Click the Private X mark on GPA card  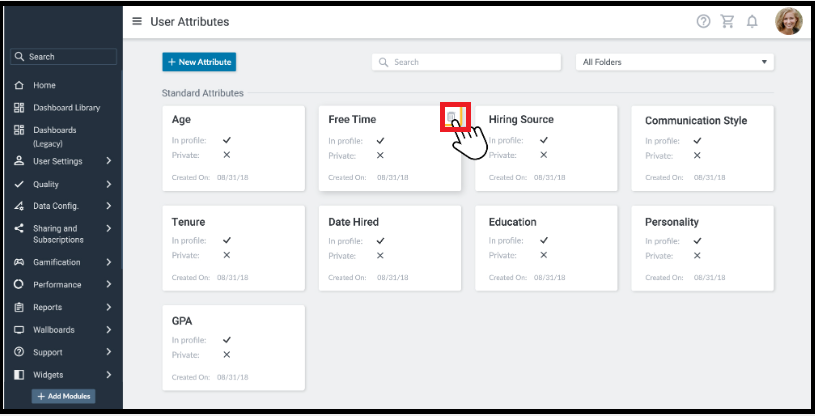click(227, 355)
